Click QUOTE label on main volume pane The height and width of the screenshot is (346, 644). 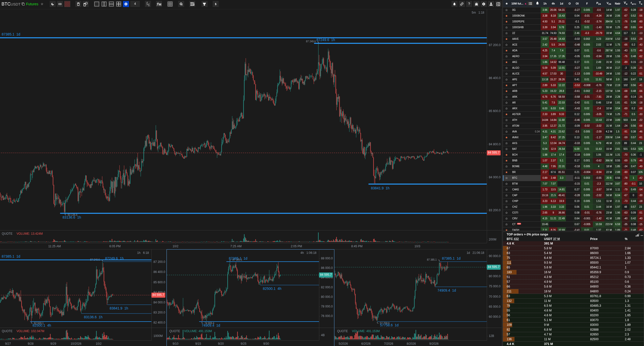7,234
